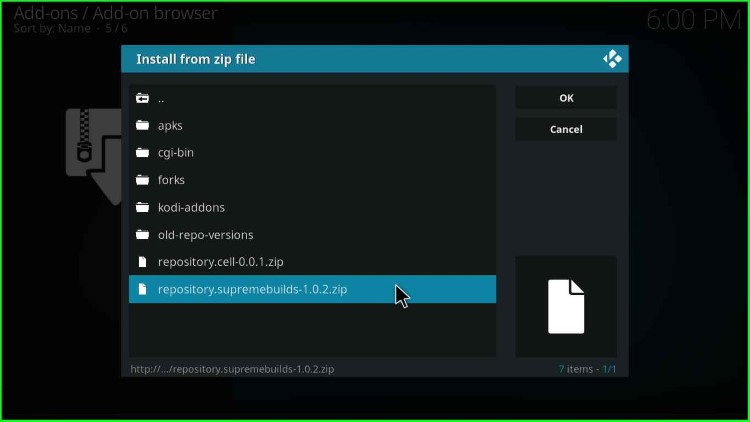Click the folder icon next to apks
The image size is (750, 422).
pyautogui.click(x=142, y=125)
